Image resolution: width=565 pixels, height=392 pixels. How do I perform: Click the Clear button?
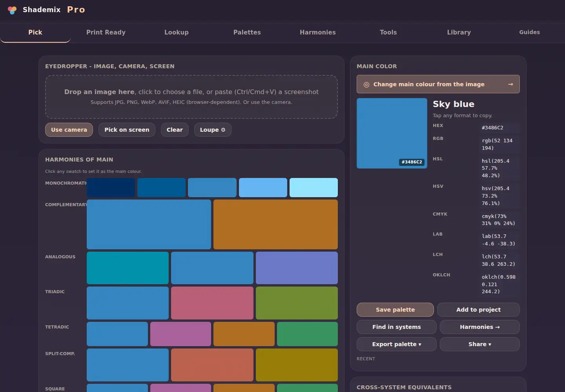[x=175, y=130]
